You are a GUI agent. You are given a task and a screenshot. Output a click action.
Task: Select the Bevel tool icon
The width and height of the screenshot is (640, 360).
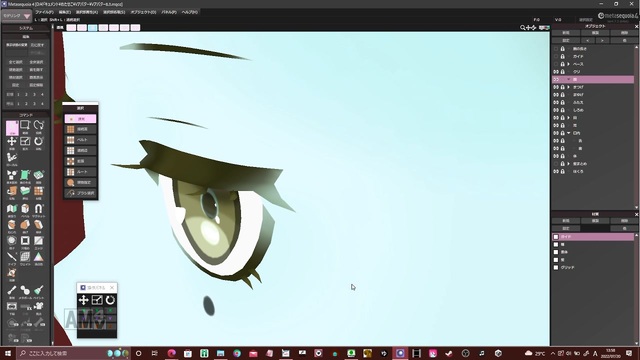tap(25, 209)
